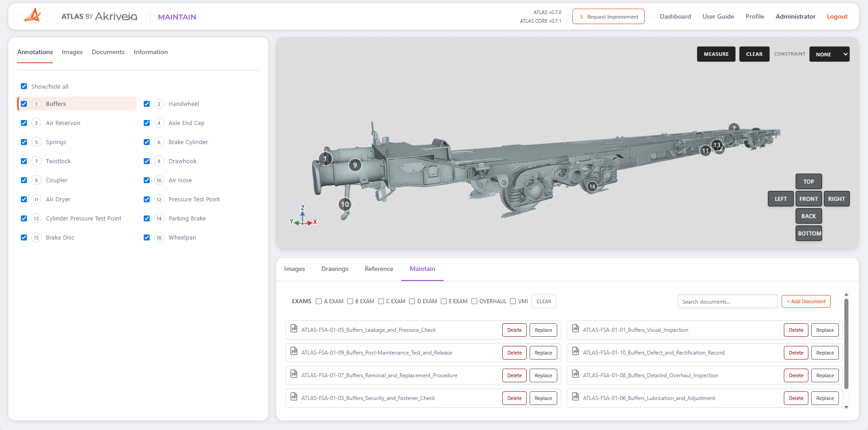Click Request Improvement button
The width and height of the screenshot is (868, 430).
click(608, 17)
